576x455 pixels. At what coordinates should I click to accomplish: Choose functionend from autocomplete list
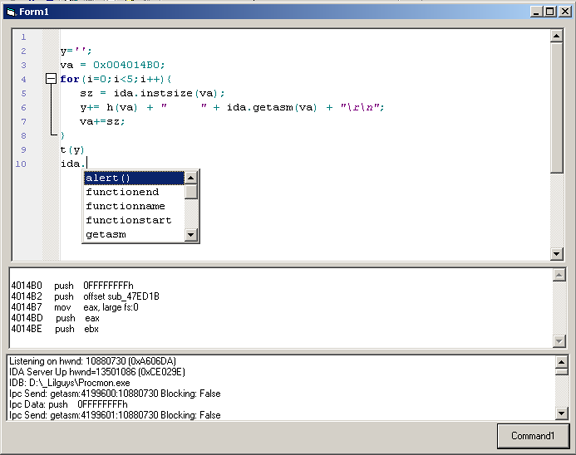pos(134,192)
